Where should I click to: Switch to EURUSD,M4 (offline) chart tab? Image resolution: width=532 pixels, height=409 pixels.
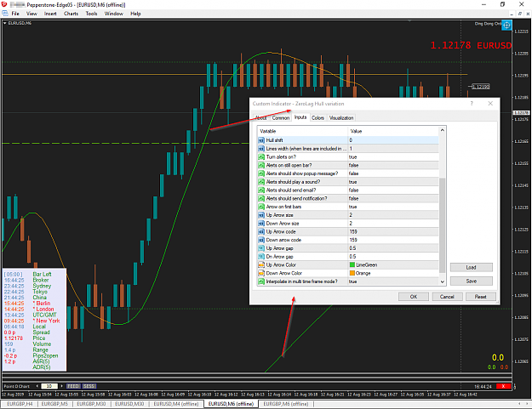[175, 404]
